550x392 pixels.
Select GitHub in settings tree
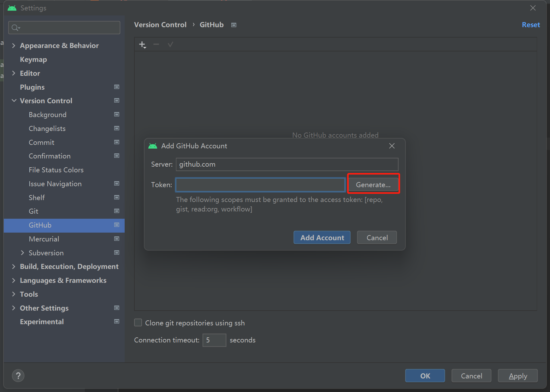coord(64,225)
